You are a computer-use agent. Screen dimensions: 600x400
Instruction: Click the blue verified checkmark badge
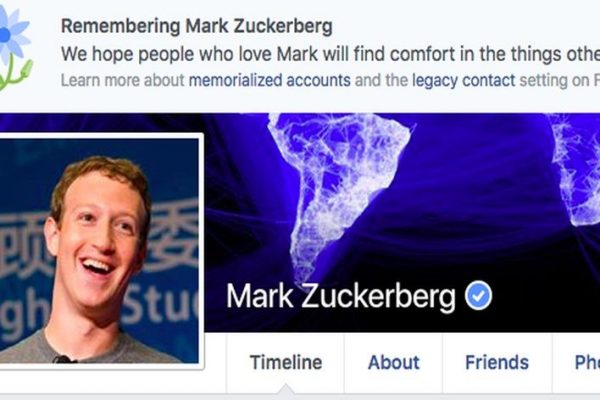point(478,296)
